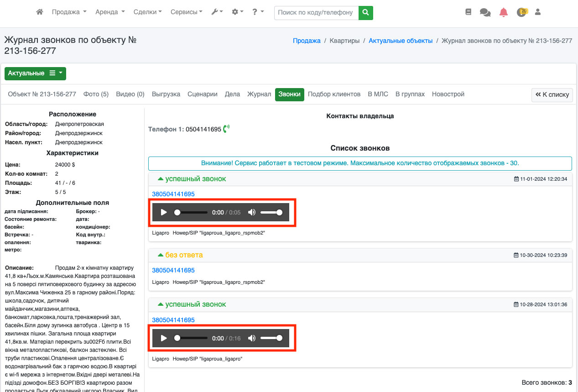The height and width of the screenshot is (392, 578).
Task: Click the 'К списку' button
Action: 552,95
